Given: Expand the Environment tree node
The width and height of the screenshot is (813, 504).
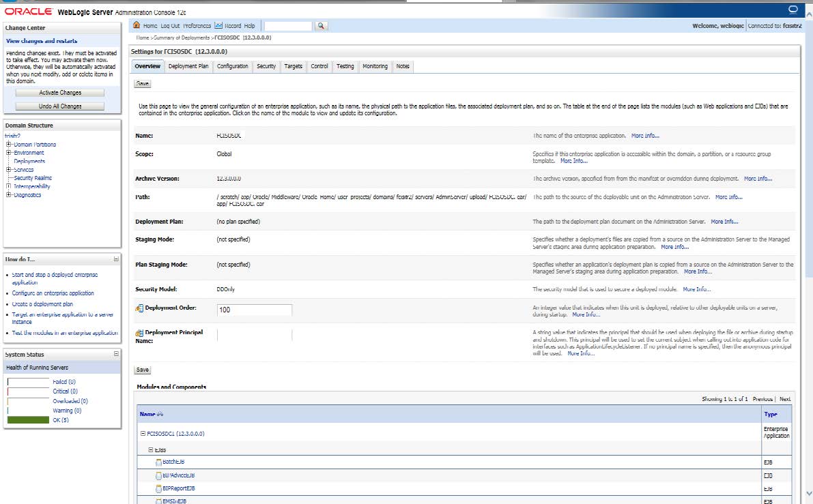Looking at the screenshot, I should [x=8, y=153].
